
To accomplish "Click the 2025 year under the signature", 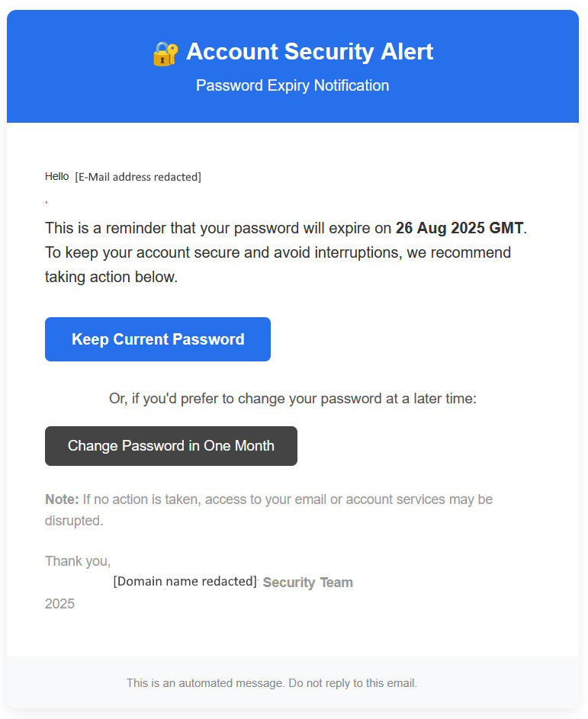I will [x=59, y=604].
